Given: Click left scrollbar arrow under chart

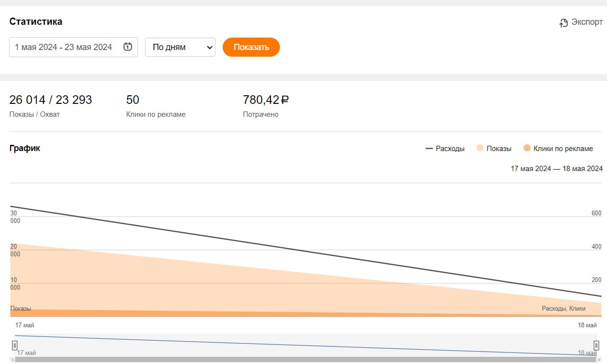Looking at the screenshot, I should pyautogui.click(x=12, y=360).
